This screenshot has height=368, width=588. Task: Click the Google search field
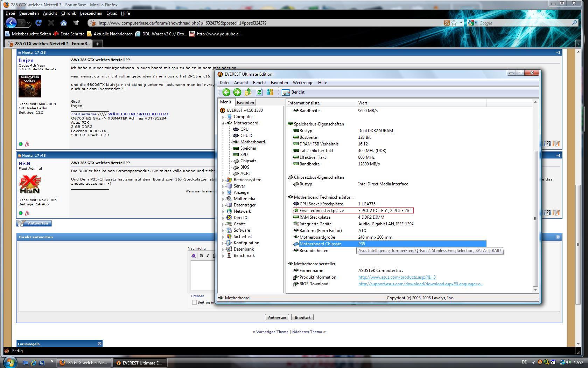[524, 23]
